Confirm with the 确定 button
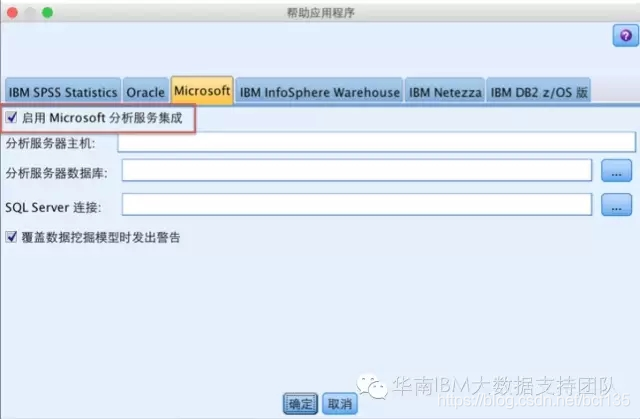Image resolution: width=640 pixels, height=419 pixels. click(x=300, y=404)
